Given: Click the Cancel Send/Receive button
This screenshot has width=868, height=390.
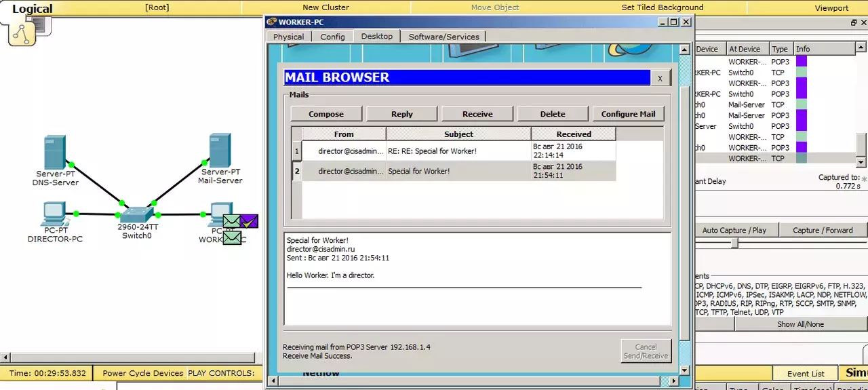Looking at the screenshot, I should (x=646, y=351).
